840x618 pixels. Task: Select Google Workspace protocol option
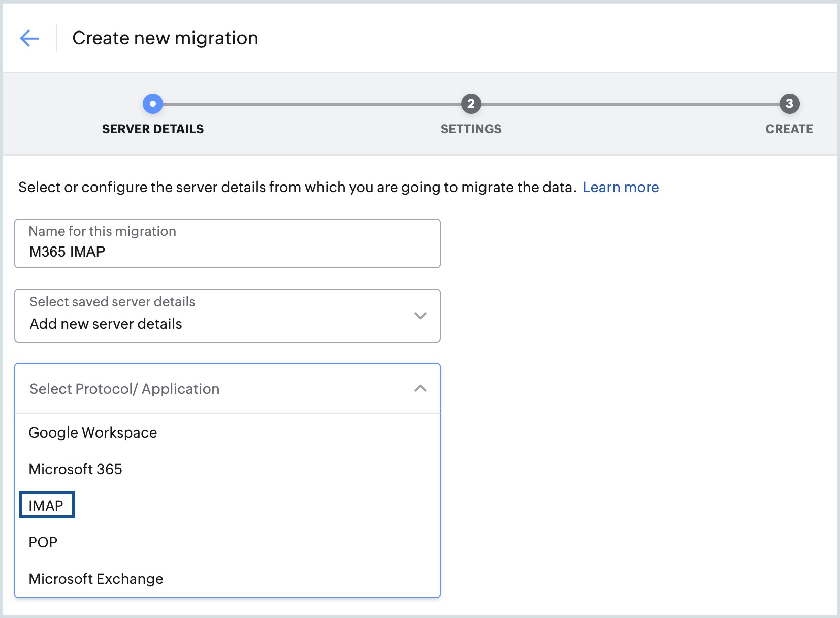pos(93,432)
